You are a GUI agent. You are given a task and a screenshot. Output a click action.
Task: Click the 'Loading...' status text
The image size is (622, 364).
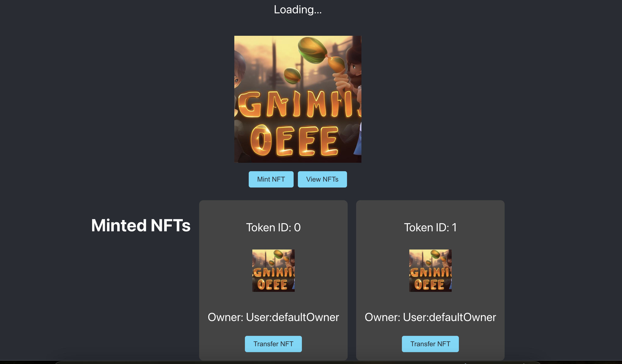[297, 10]
